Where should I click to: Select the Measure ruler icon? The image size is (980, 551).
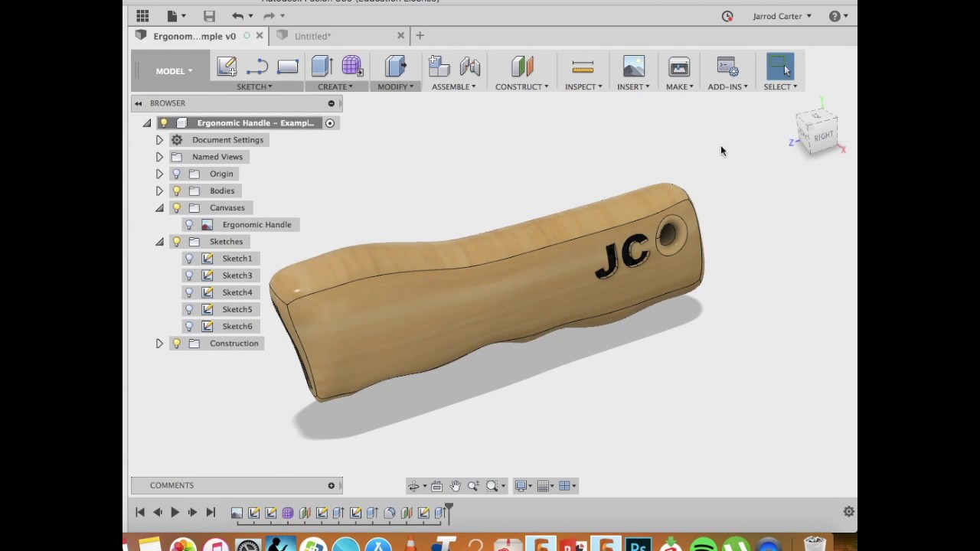(583, 67)
